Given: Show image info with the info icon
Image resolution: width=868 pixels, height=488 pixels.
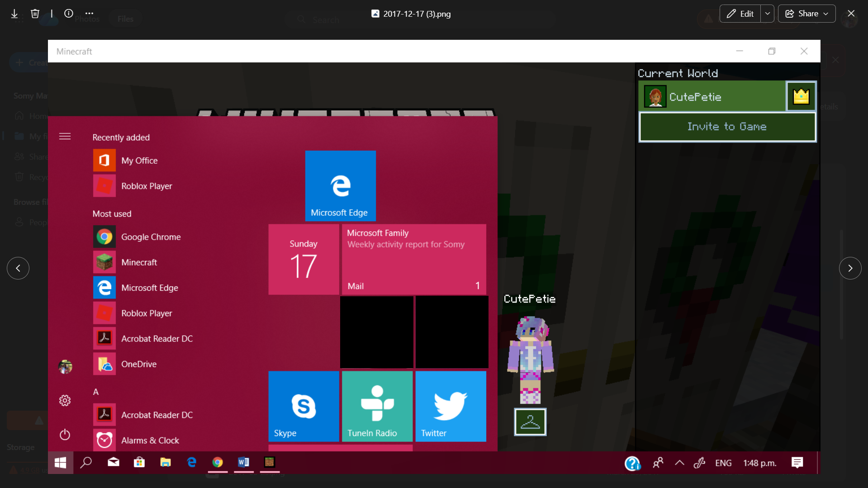Looking at the screenshot, I should pyautogui.click(x=69, y=14).
